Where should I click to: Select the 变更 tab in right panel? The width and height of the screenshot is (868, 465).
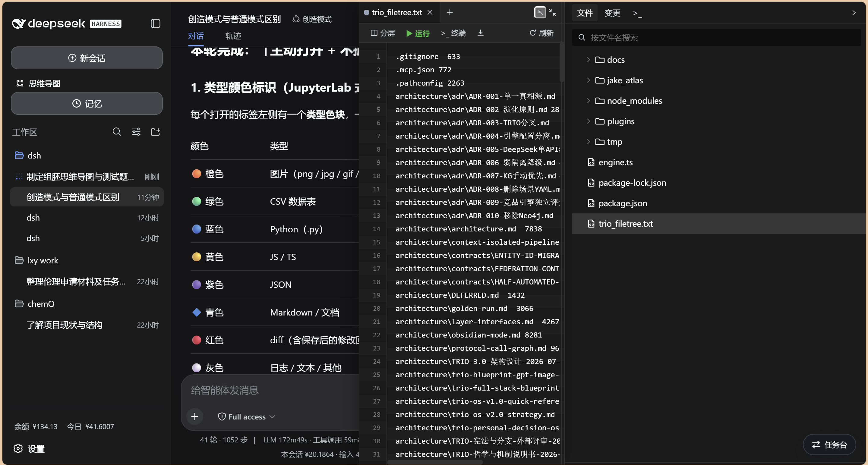pos(612,13)
